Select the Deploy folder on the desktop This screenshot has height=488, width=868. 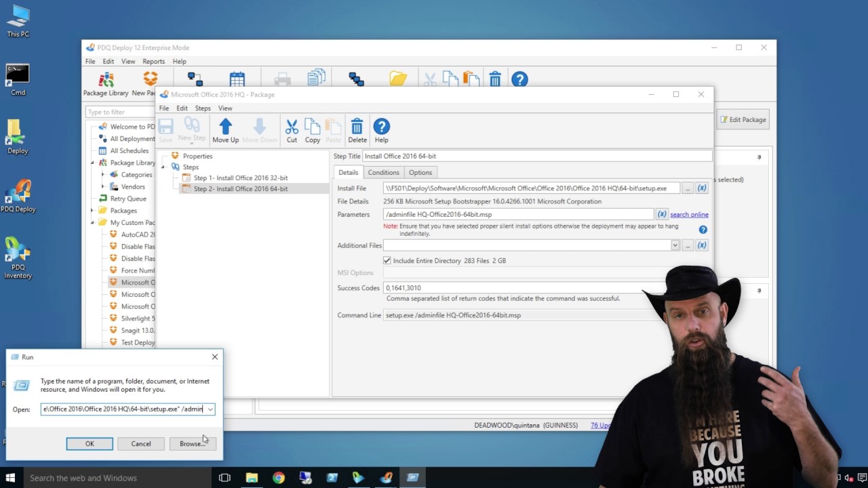point(18,138)
